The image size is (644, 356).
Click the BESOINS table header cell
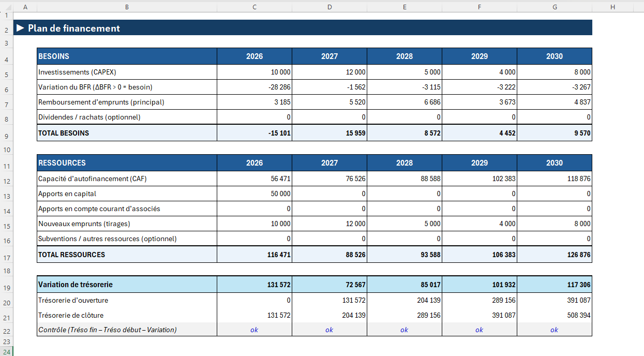[127, 56]
